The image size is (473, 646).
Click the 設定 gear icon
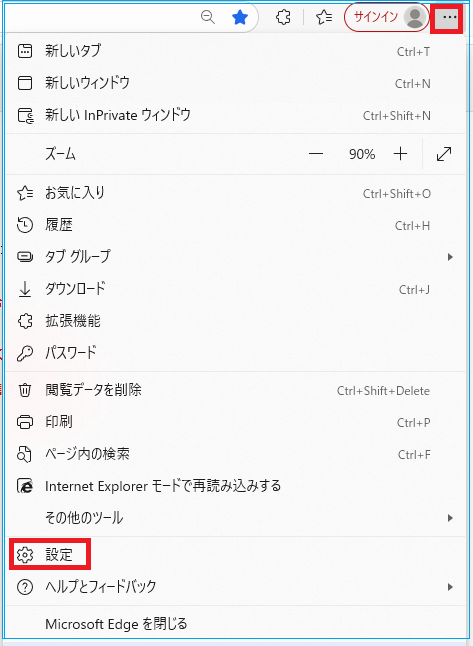[25, 555]
